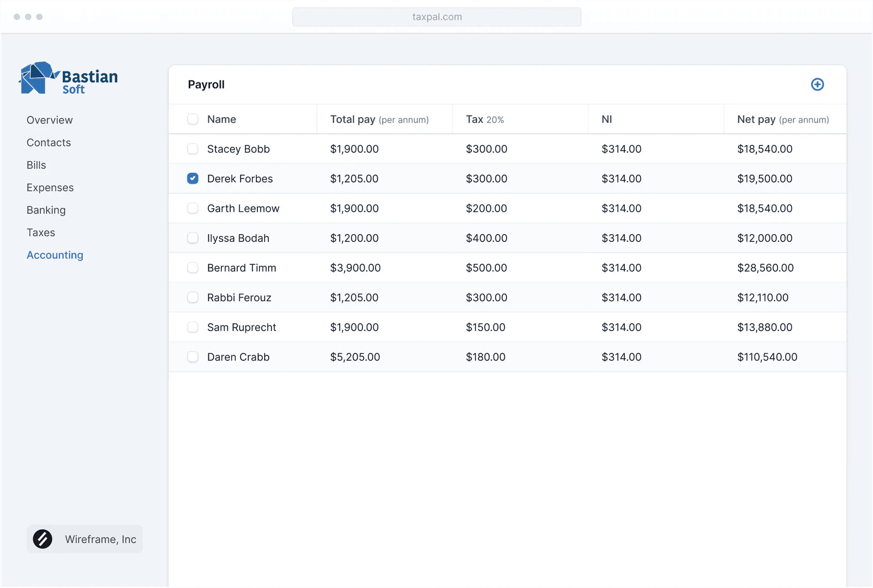
Task: Toggle the select-all checkbox beside Name
Action: coord(193,119)
